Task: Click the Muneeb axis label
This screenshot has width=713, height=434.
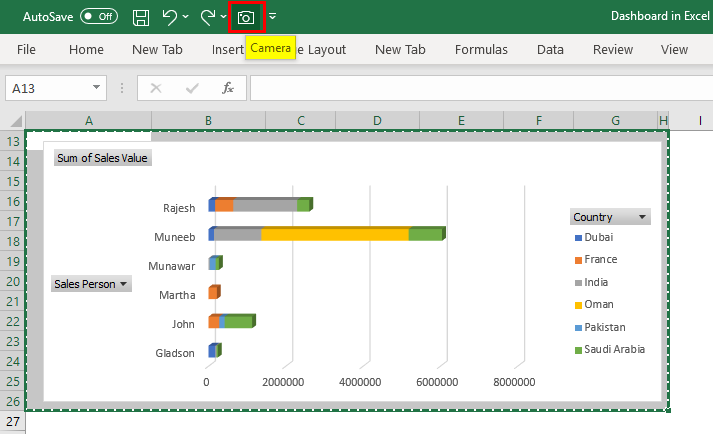Action: pyautogui.click(x=175, y=237)
